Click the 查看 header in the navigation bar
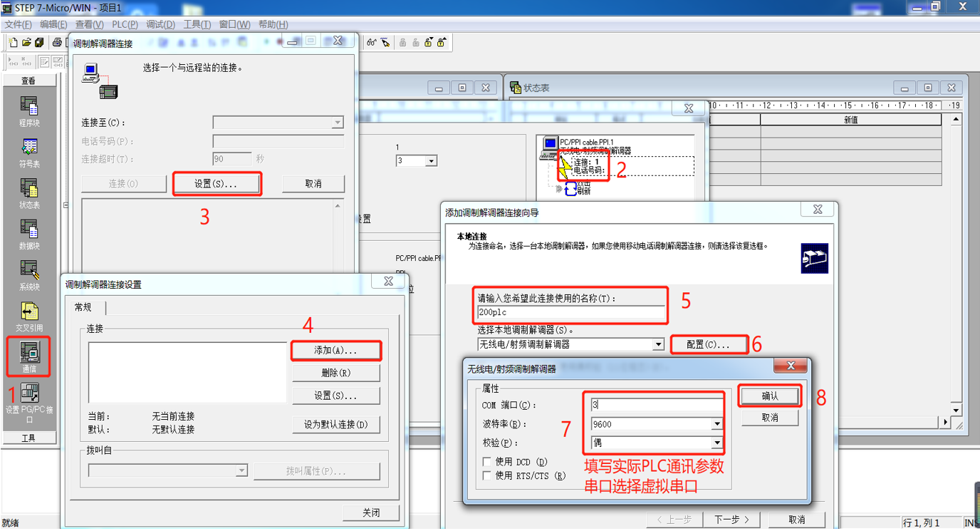The height and width of the screenshot is (531, 980). pyautogui.click(x=28, y=81)
